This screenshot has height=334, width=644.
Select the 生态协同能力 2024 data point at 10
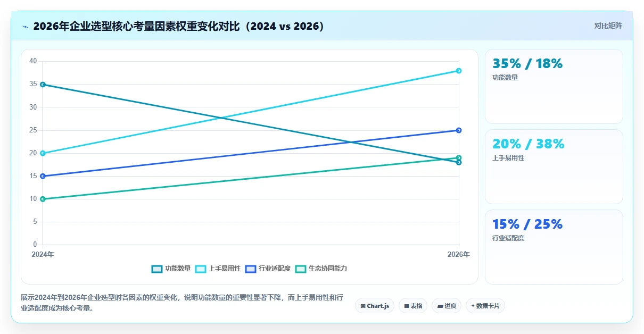(43, 199)
